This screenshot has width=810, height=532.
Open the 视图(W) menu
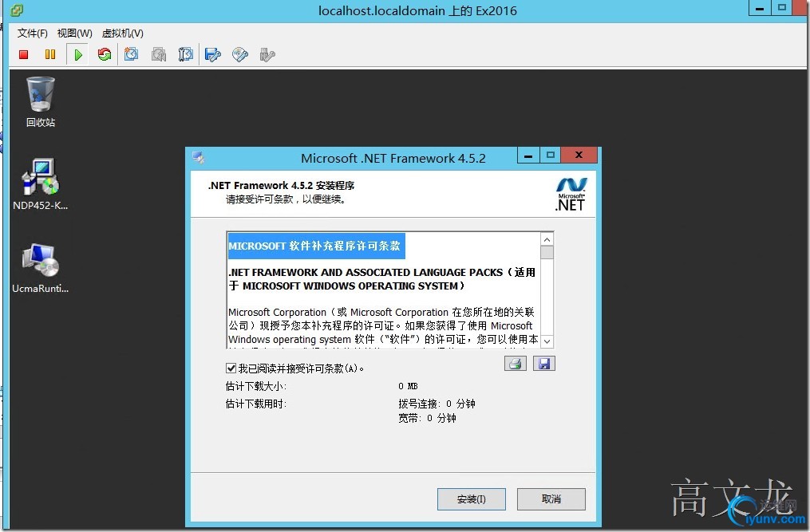(x=75, y=33)
